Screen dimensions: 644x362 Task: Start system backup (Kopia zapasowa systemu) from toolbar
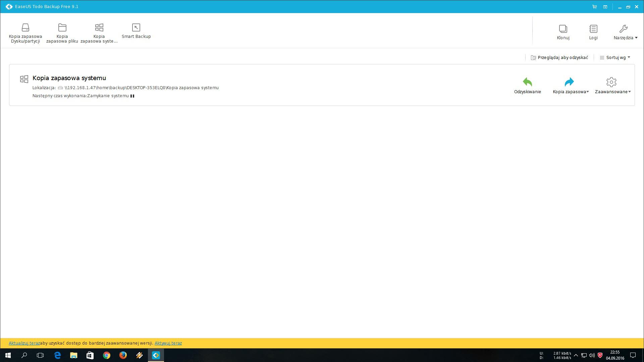click(x=99, y=33)
